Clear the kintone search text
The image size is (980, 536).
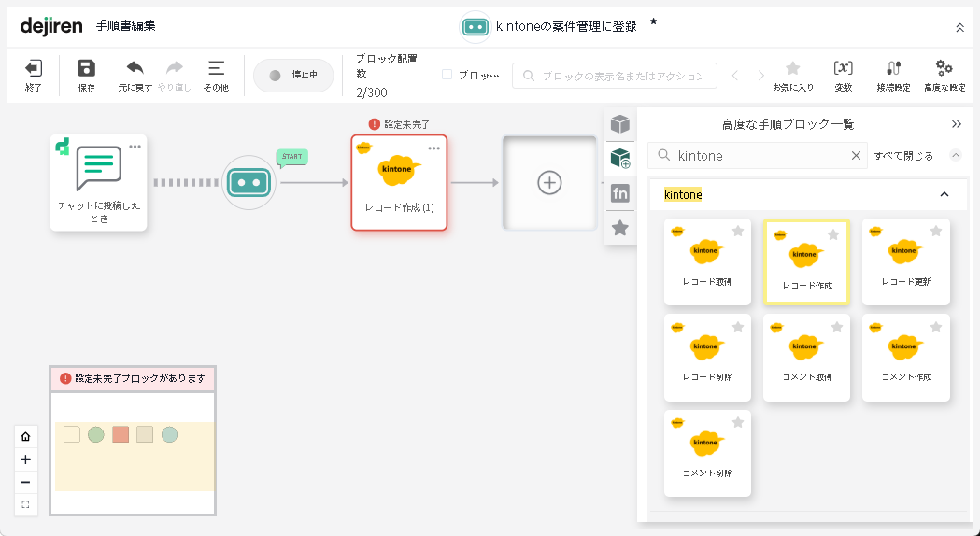pyautogui.click(x=856, y=156)
